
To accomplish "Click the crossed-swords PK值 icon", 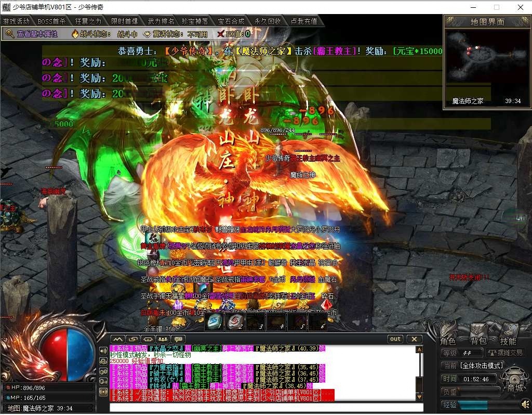I will tap(221, 34).
